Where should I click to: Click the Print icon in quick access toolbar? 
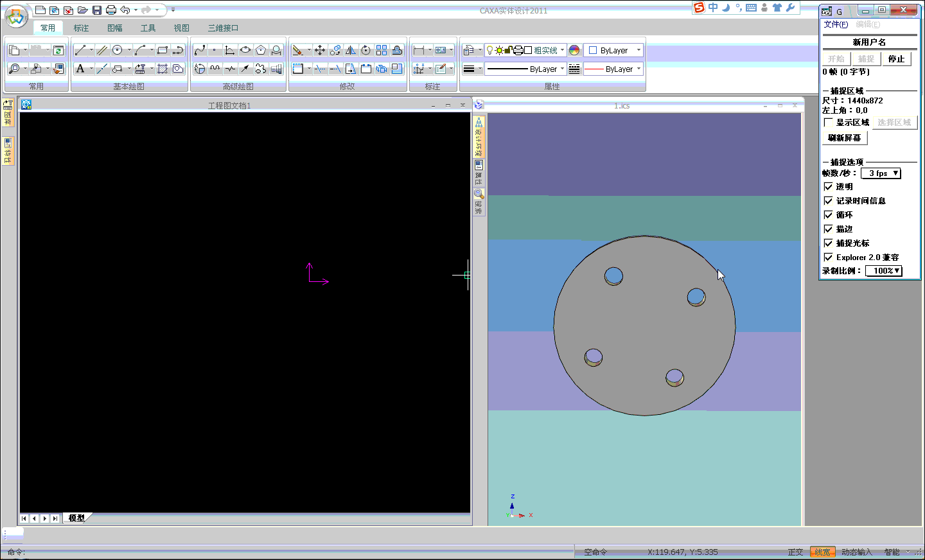click(111, 10)
